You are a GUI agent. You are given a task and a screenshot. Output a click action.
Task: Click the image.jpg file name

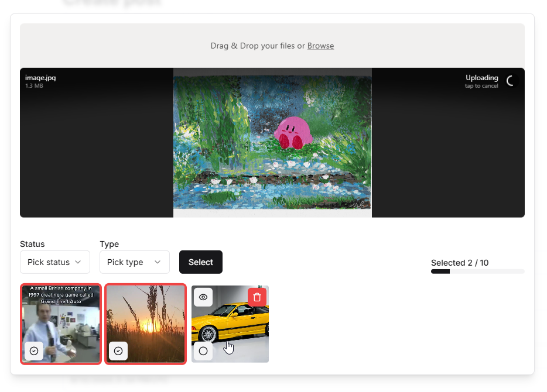(40, 78)
